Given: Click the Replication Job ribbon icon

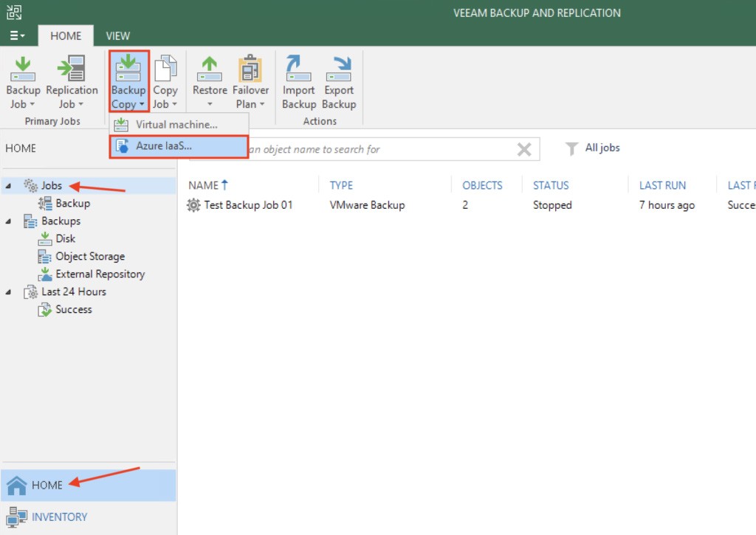Looking at the screenshot, I should tap(72, 68).
